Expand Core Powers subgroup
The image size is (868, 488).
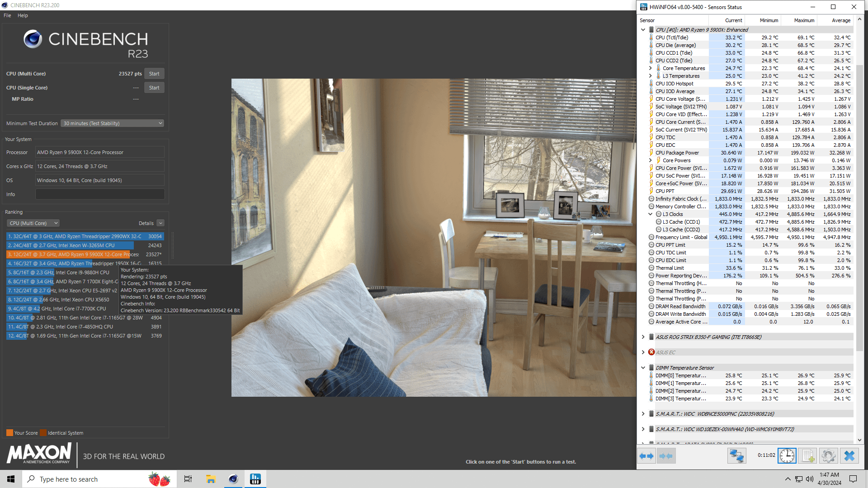pyautogui.click(x=651, y=160)
